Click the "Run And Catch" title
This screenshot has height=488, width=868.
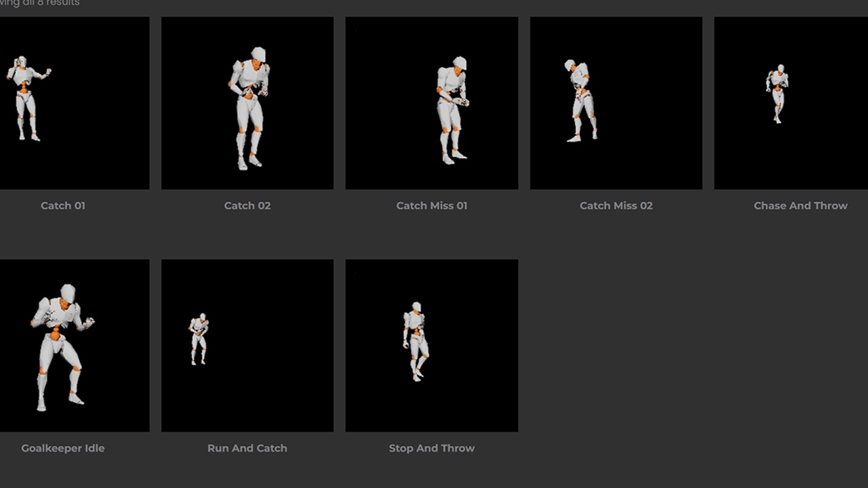coord(248,448)
